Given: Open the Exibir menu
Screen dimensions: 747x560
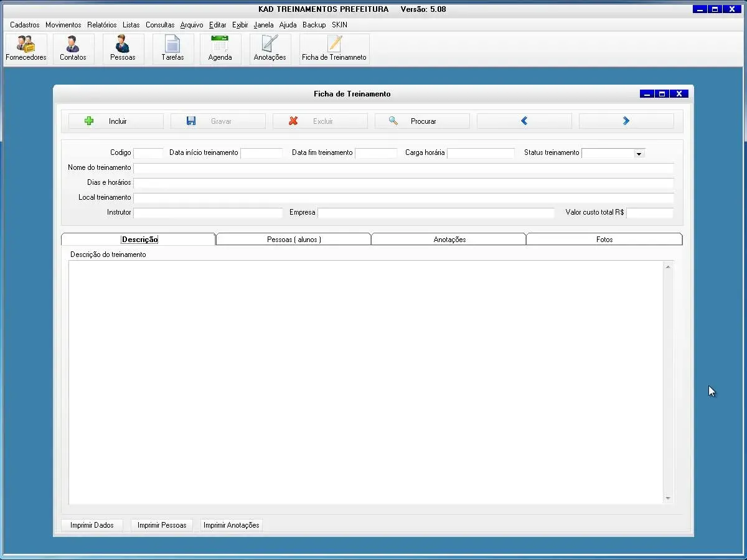Looking at the screenshot, I should pyautogui.click(x=240, y=25).
